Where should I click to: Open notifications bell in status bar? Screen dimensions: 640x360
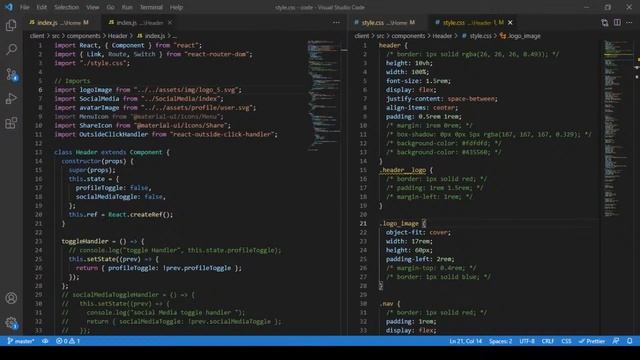pyautogui.click(x=630, y=341)
